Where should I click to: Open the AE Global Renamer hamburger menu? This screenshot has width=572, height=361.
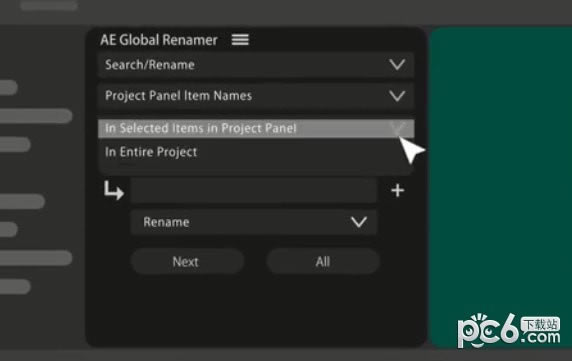pos(240,39)
